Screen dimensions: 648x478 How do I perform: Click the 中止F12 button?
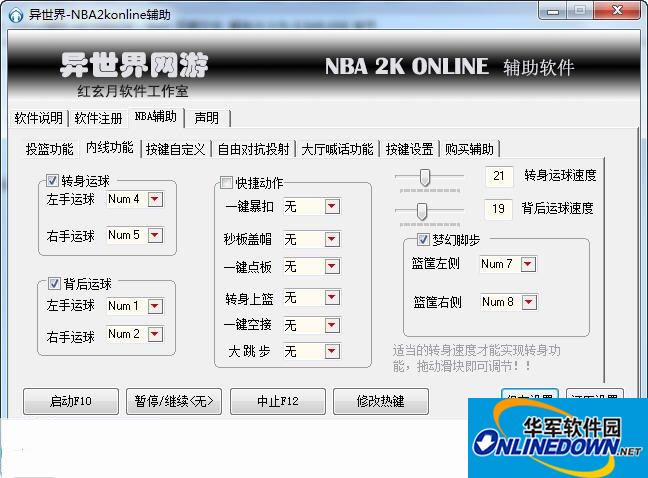click(x=278, y=401)
